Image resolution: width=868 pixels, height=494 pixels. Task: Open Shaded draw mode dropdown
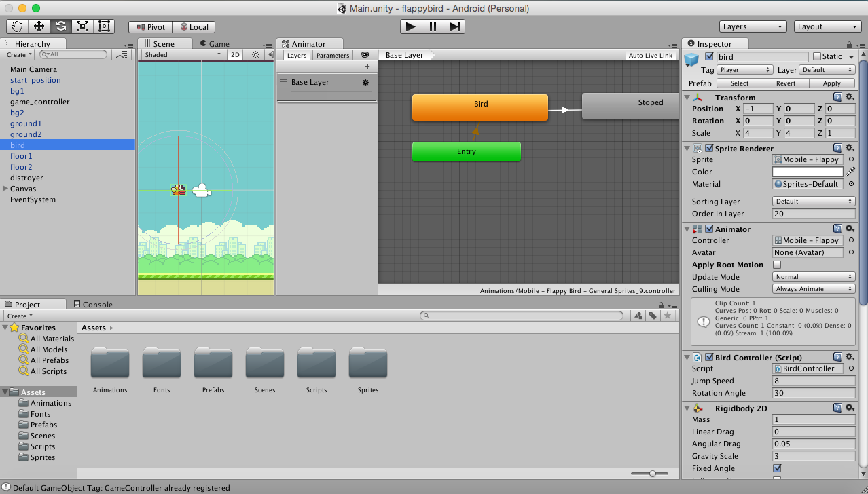182,55
